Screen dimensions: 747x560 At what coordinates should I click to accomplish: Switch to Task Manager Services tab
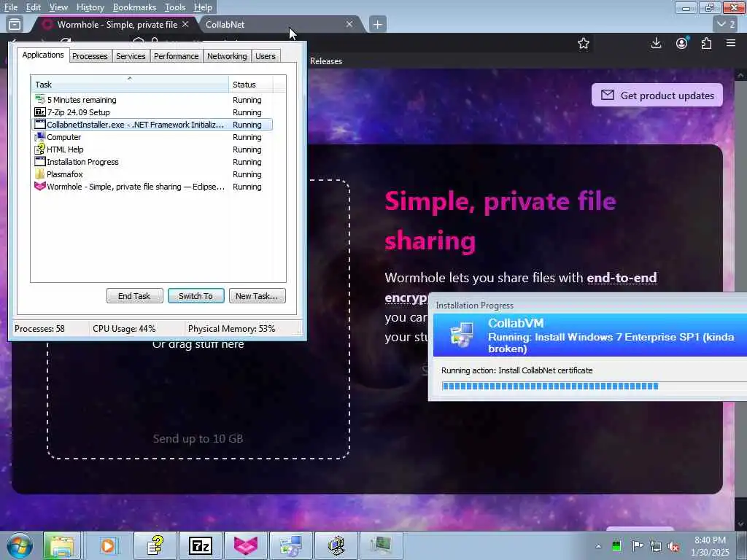131,56
